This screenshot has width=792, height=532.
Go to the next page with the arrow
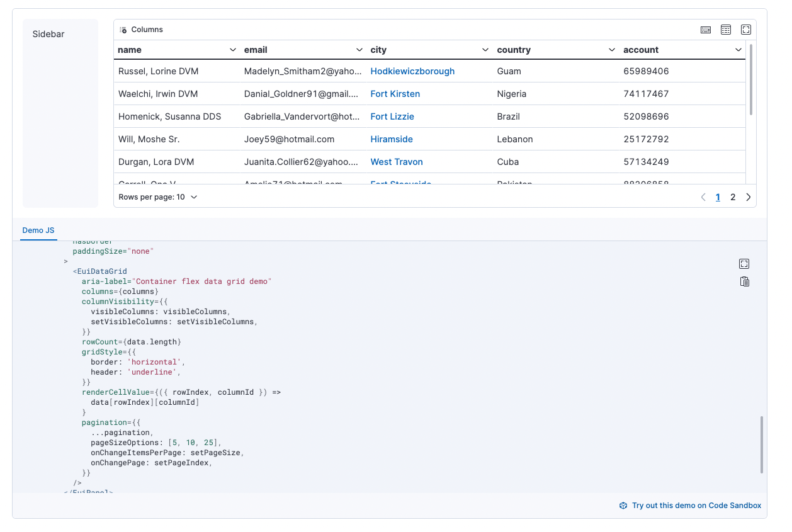click(x=749, y=196)
